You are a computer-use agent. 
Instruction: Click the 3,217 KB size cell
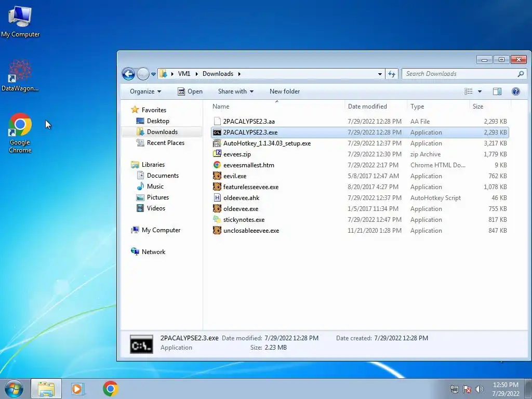[495, 143]
